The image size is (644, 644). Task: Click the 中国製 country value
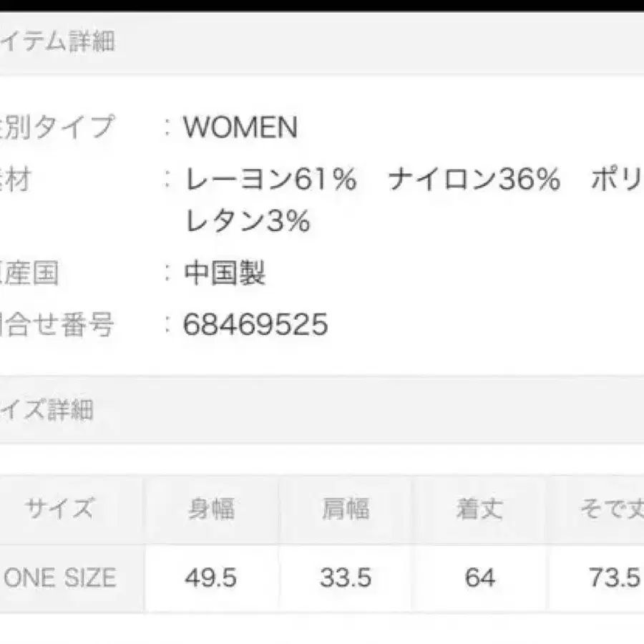(x=225, y=273)
